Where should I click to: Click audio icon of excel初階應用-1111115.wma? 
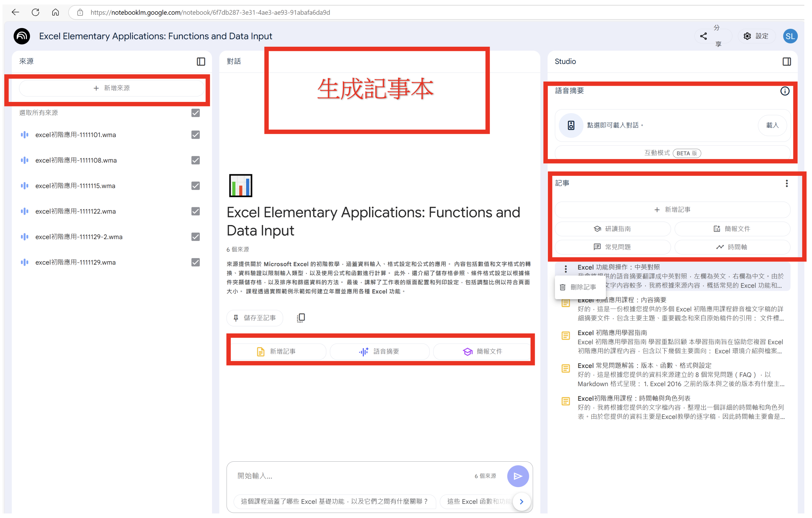pyautogui.click(x=25, y=186)
